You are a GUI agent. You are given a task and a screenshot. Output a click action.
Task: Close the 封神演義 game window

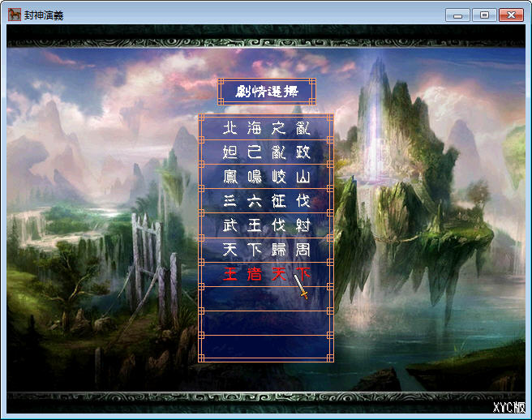pyautogui.click(x=511, y=15)
